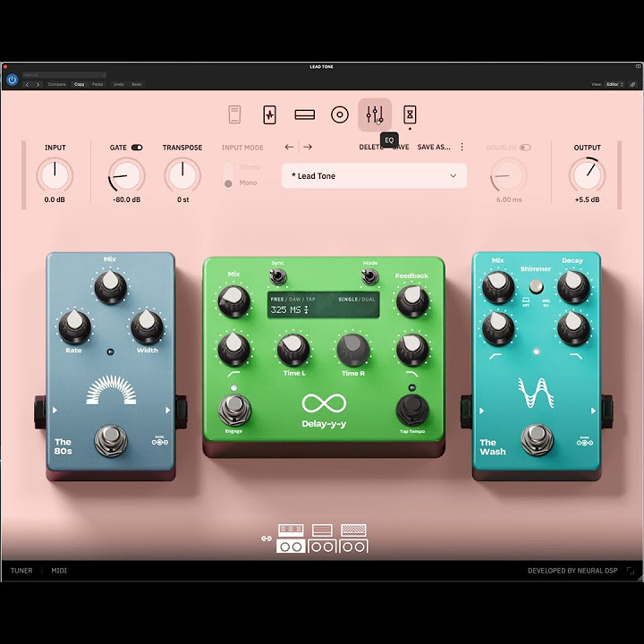Open the View Editor dropdown

(x=614, y=84)
